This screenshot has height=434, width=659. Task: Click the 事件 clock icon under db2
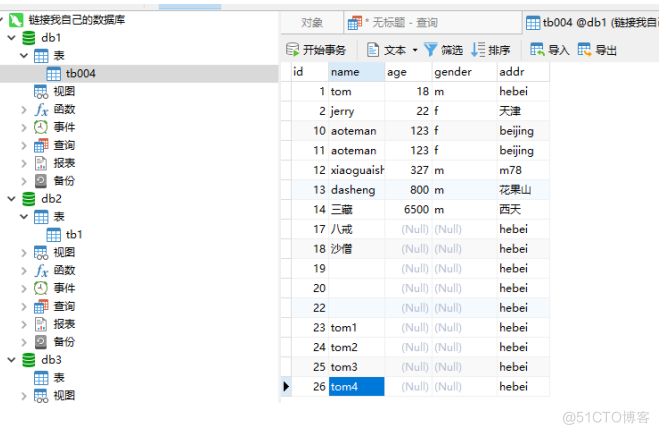41,288
